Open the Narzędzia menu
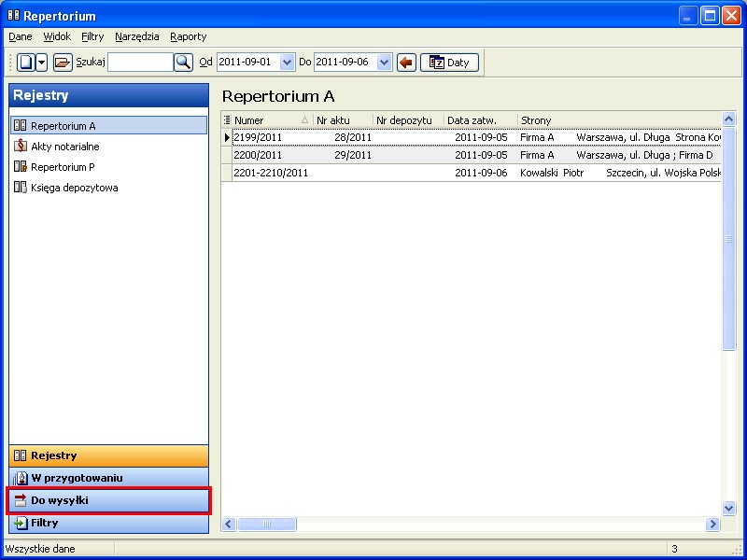 pyautogui.click(x=137, y=36)
